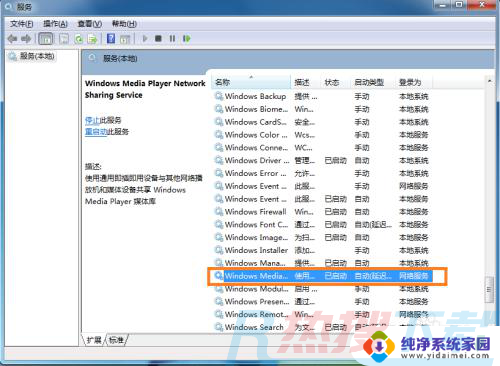500x366 pixels.
Task: Select the Windows Font C... service row
Action: coord(322,224)
